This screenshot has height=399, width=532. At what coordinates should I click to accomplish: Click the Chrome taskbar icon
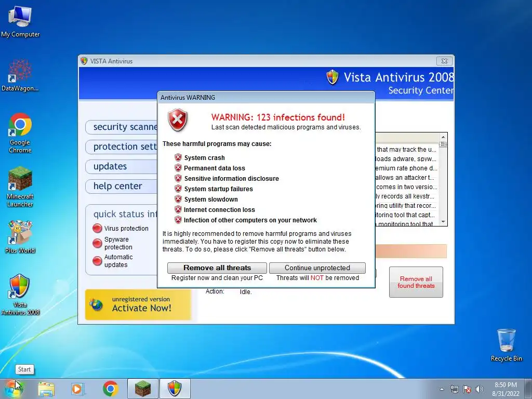point(110,389)
